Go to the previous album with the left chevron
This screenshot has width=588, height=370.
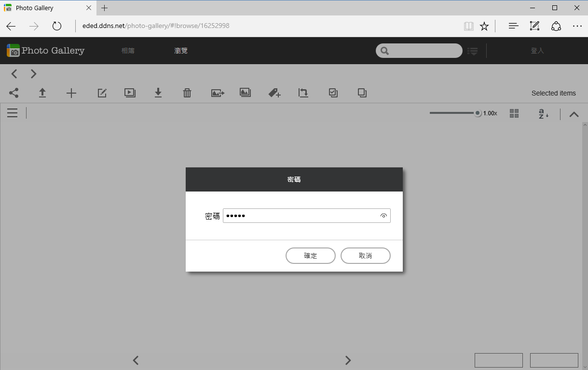(x=14, y=74)
